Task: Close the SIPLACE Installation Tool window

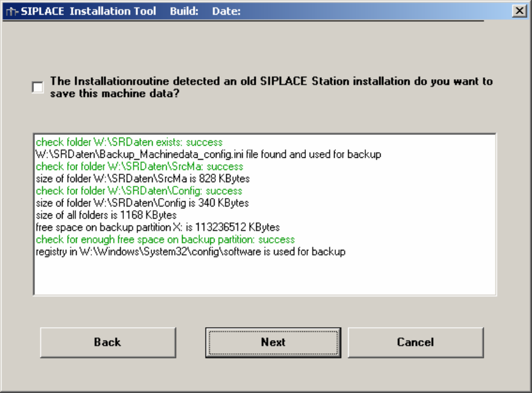Action: [x=519, y=12]
